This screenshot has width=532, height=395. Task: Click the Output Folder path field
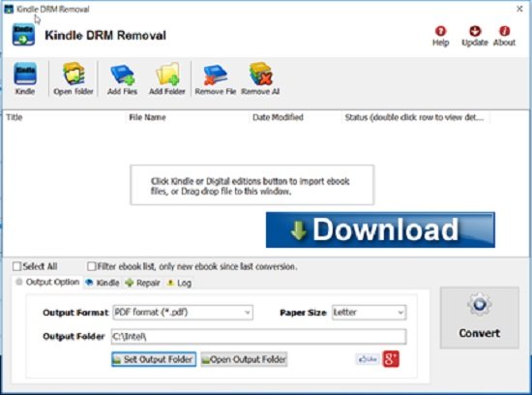[x=258, y=337]
